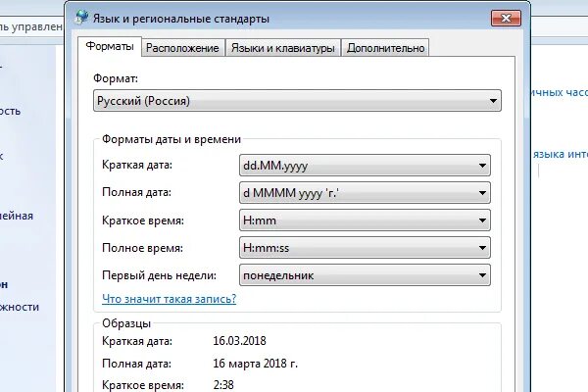Click the arrow beside dd.MM.yyyy
The image size is (588, 392).
[482, 166]
